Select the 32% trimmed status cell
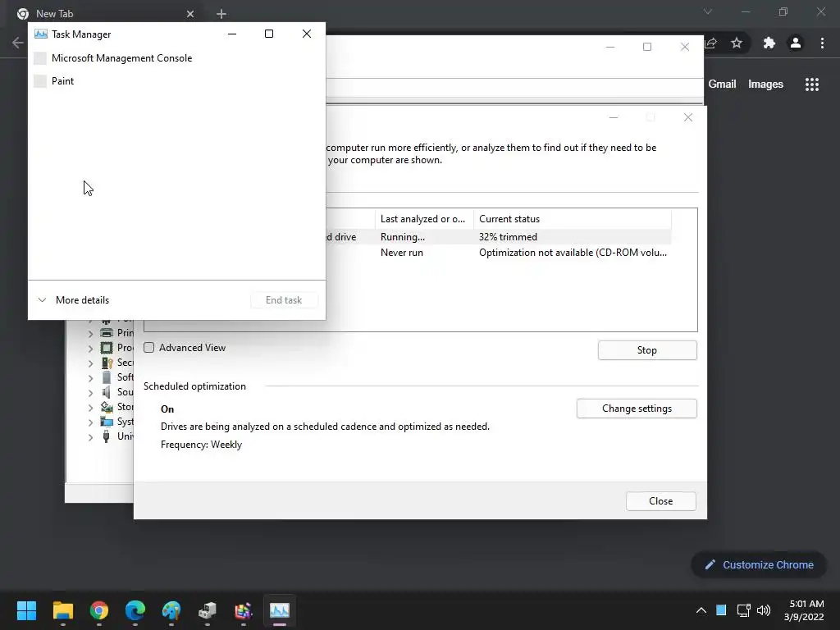The image size is (840, 630). point(508,237)
